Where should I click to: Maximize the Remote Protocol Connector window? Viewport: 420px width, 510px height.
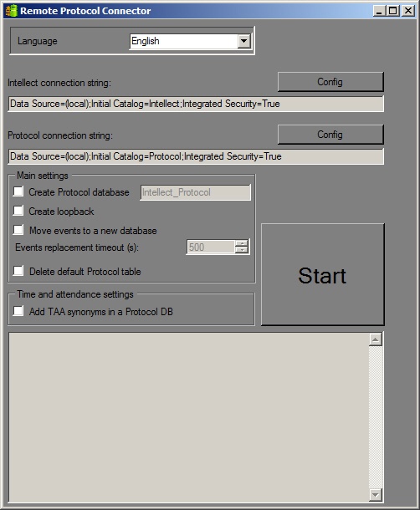point(393,11)
